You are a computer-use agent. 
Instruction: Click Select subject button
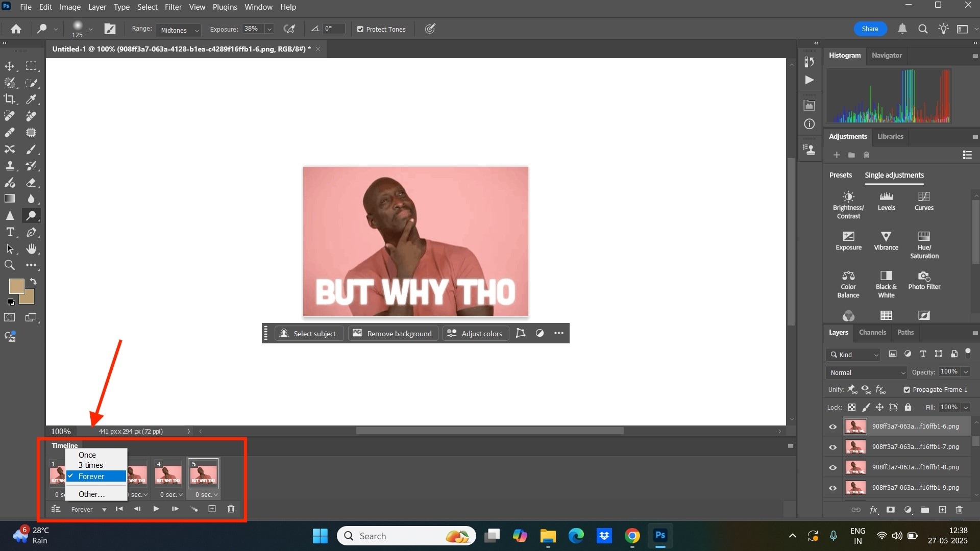tap(309, 333)
